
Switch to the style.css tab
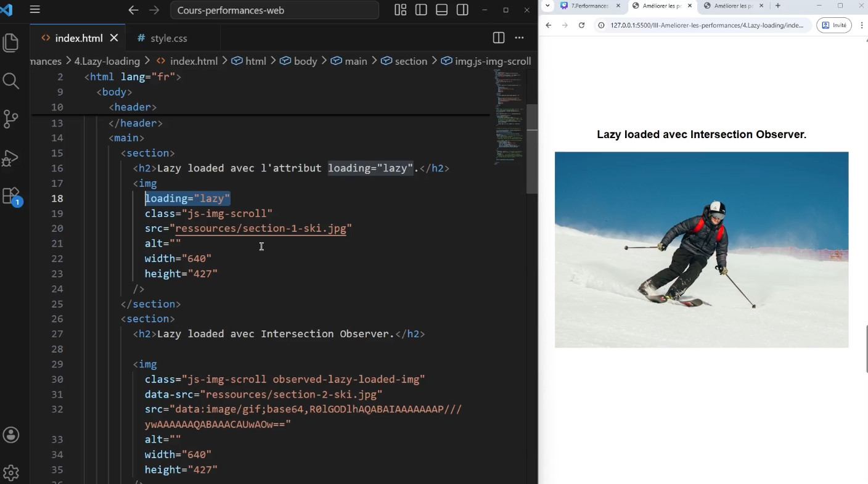[x=168, y=38]
